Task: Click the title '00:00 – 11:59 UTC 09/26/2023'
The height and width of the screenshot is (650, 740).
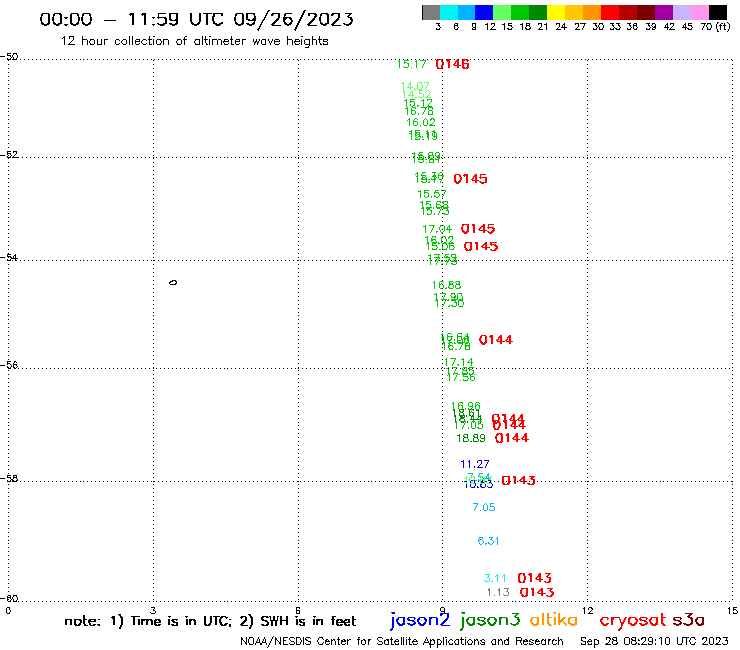Action: pyautogui.click(x=196, y=19)
